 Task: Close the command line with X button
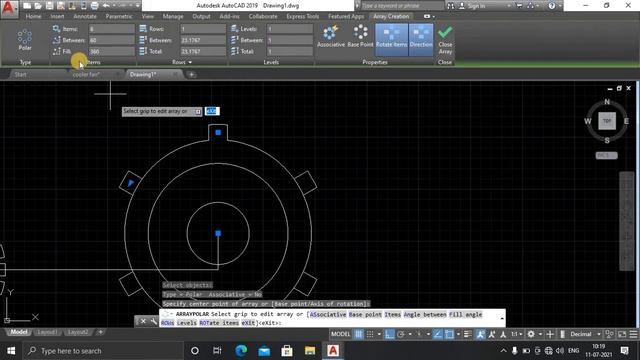(x=143, y=322)
